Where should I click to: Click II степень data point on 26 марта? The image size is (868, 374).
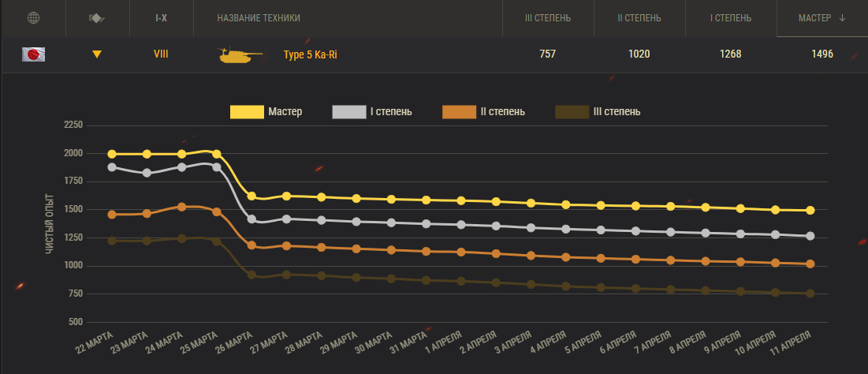[251, 245]
